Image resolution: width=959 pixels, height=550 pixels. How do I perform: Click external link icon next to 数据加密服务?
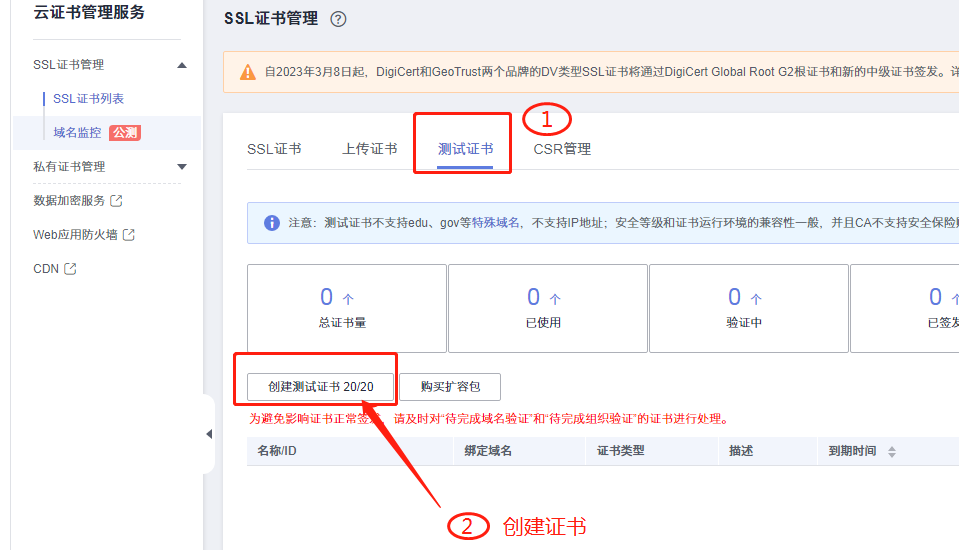116,201
